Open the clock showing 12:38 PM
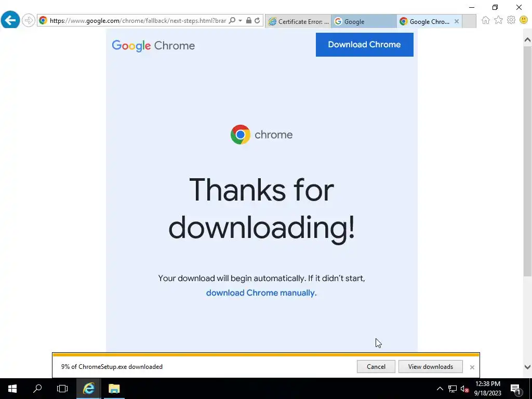 click(487, 389)
